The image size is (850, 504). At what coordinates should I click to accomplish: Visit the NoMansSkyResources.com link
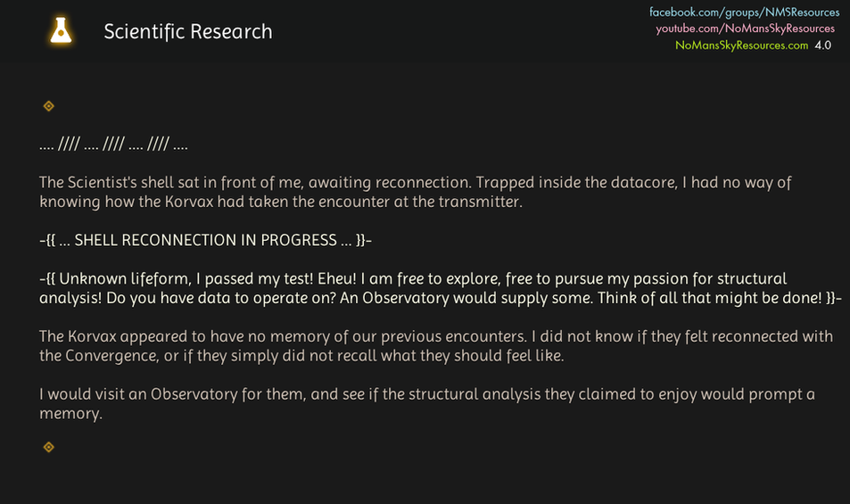pos(741,45)
